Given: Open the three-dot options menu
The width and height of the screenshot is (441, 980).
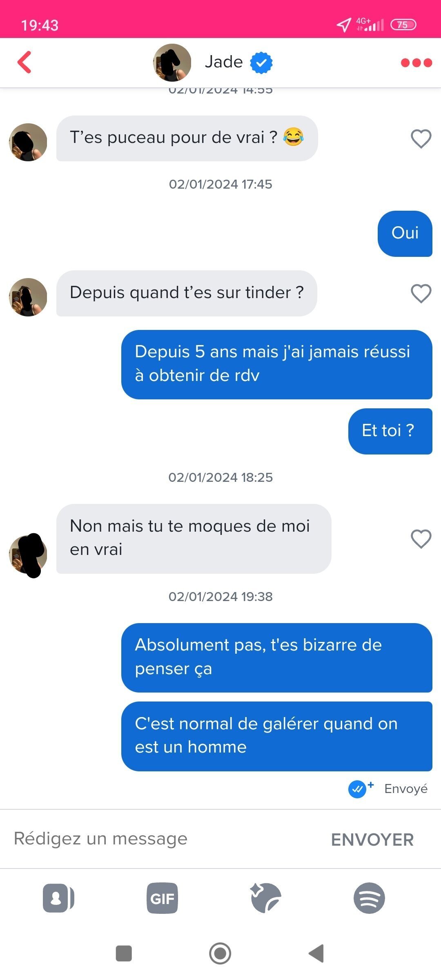Looking at the screenshot, I should [x=416, y=62].
